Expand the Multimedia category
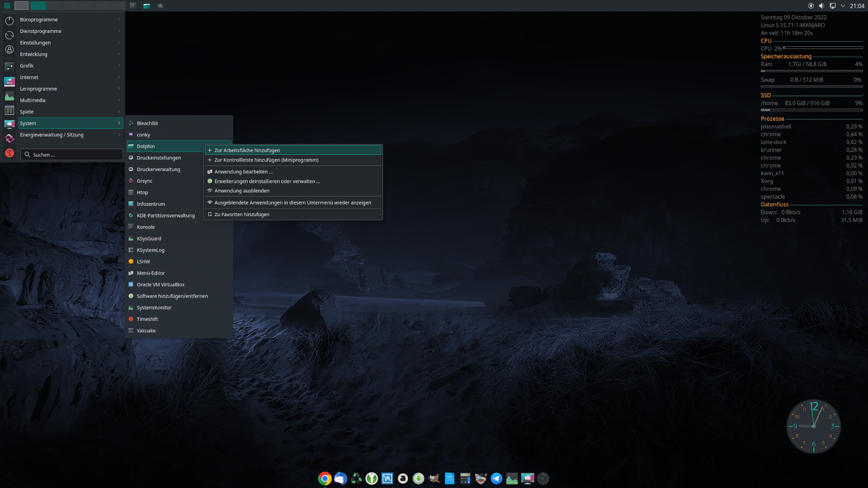 pos(71,101)
